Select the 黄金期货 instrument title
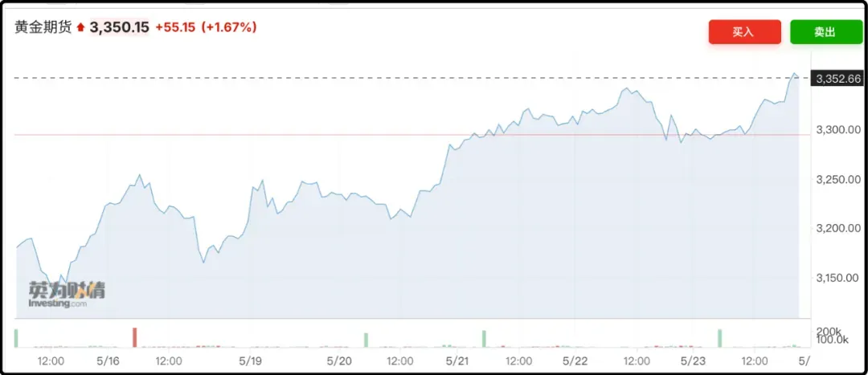Image resolution: width=868 pixels, height=375 pixels. click(43, 27)
